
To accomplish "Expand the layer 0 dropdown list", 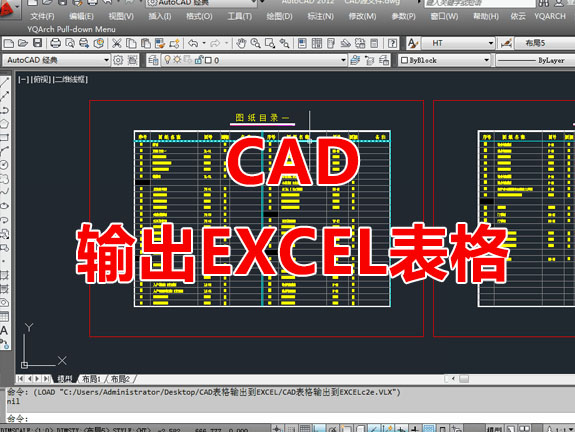I will (x=343, y=60).
